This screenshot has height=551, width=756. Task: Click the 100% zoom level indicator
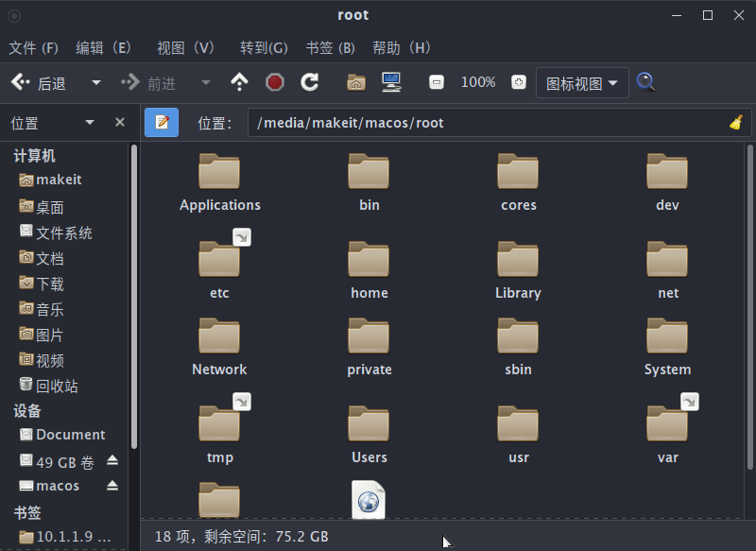point(477,82)
